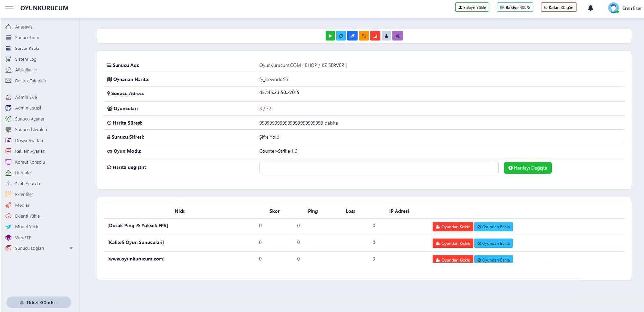Ban the [Dusuk Ping & Yuksek FPS] player
The width and height of the screenshot is (644, 312).
(x=493, y=227)
